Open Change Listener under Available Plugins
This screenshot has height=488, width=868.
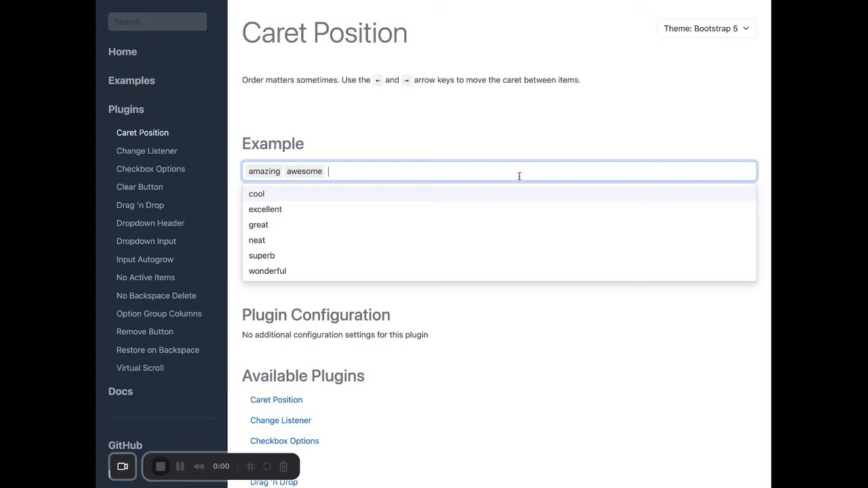pyautogui.click(x=281, y=420)
